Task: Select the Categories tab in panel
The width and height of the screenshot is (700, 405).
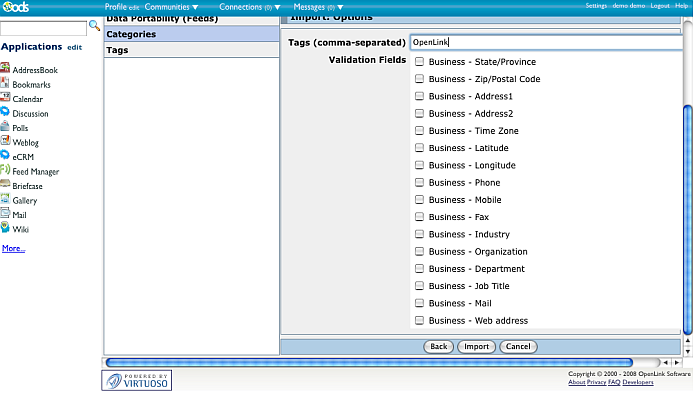Action: [x=190, y=34]
